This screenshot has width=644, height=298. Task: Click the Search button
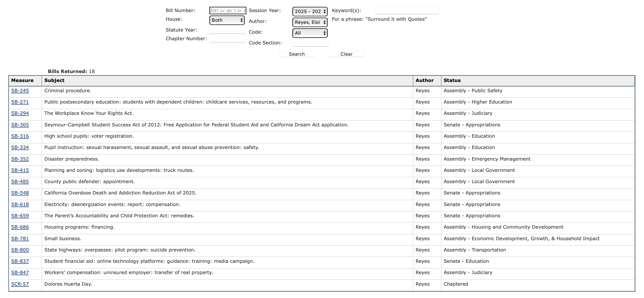297,54
